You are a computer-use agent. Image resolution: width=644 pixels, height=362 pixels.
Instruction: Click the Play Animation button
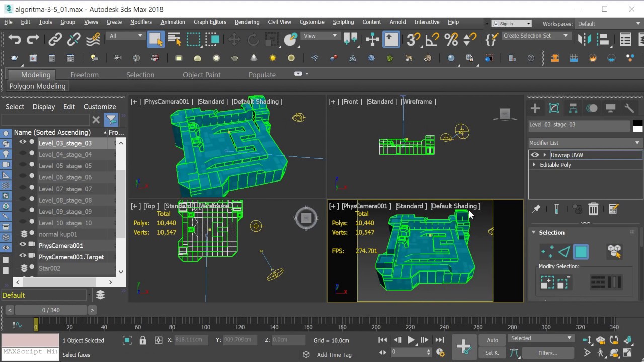(x=411, y=340)
